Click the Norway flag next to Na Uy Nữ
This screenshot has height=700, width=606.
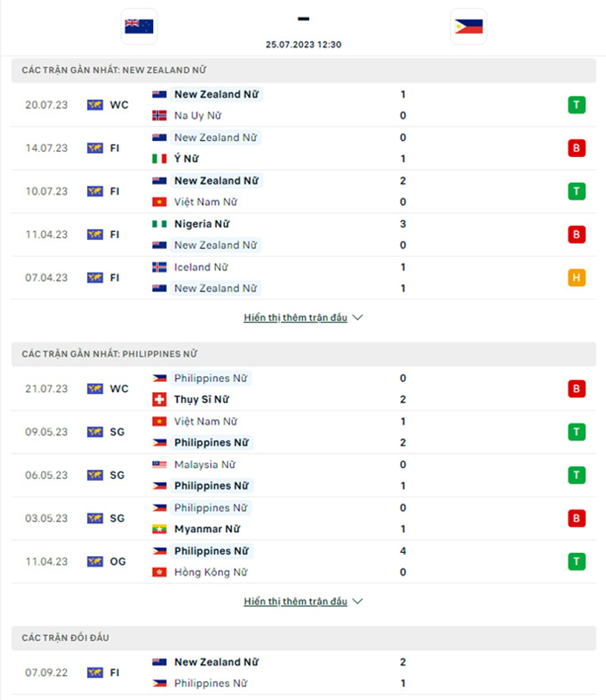click(158, 116)
